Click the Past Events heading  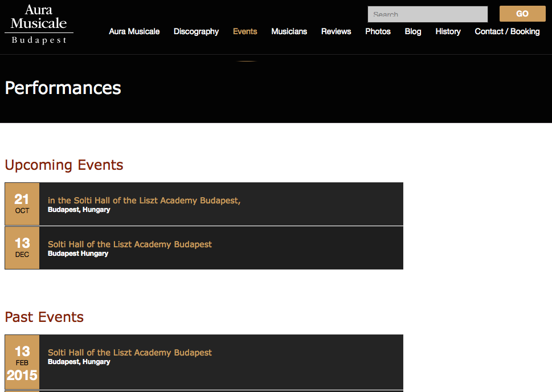(x=44, y=317)
